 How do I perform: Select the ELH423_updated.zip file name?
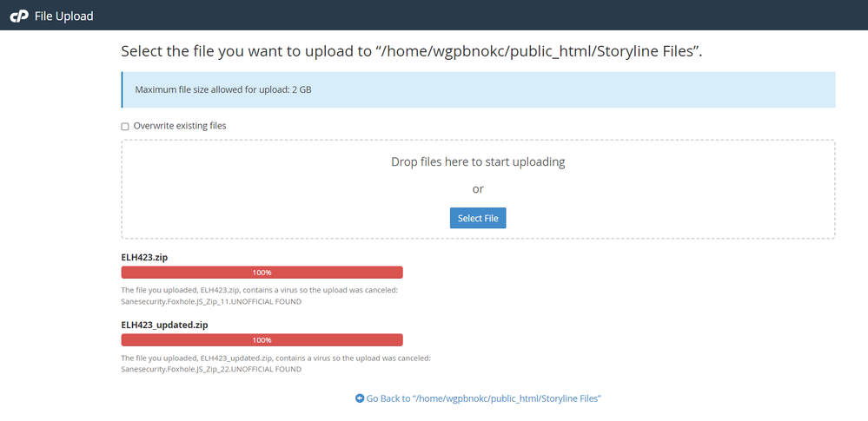(164, 325)
